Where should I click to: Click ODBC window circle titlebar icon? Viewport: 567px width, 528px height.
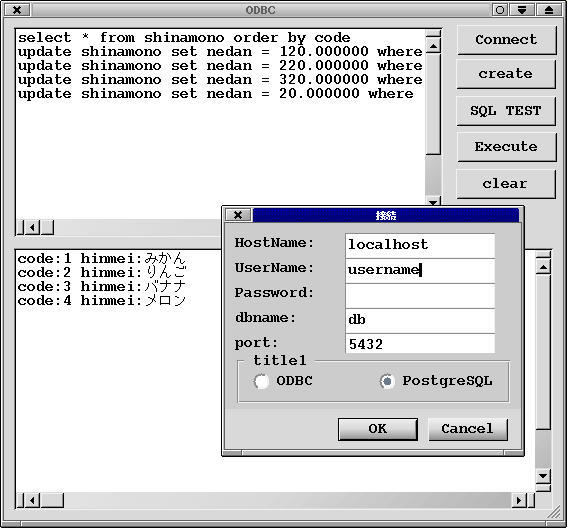(500, 10)
